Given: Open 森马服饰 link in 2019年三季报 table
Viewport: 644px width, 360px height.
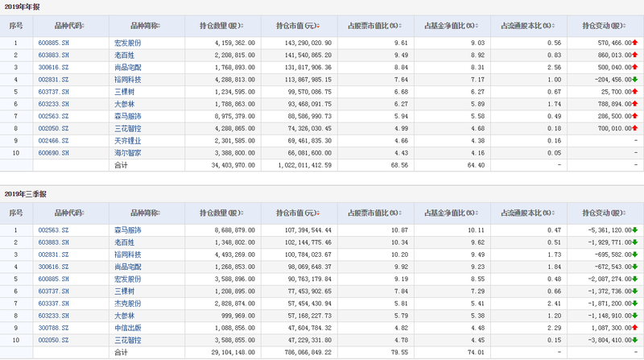Looking at the screenshot, I should (x=128, y=230).
